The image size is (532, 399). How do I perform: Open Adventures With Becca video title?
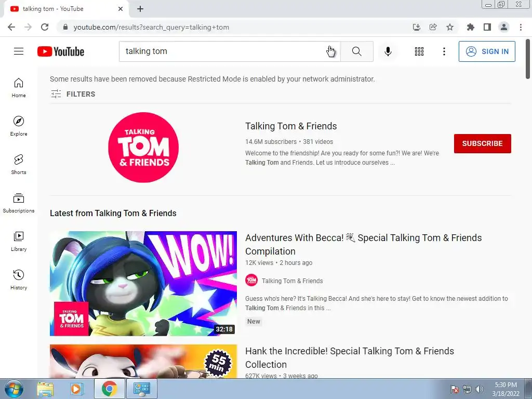tap(363, 244)
